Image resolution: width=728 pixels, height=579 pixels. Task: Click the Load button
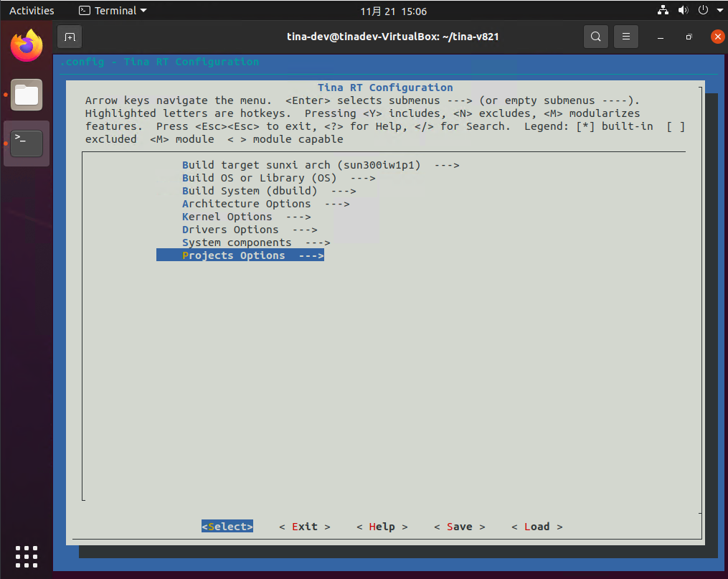click(536, 527)
